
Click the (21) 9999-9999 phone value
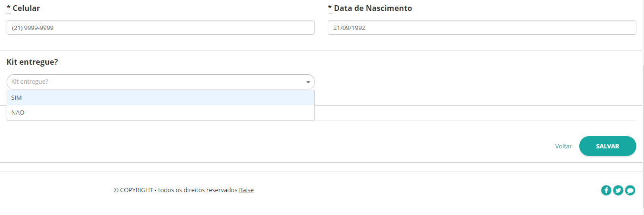coord(32,28)
